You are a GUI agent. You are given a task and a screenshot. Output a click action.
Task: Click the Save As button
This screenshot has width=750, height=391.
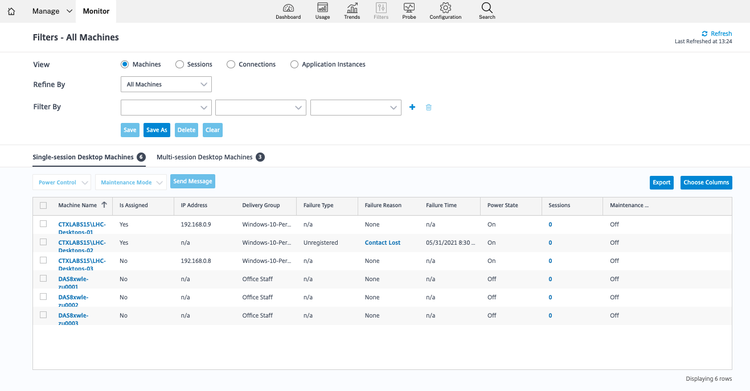[x=156, y=130]
